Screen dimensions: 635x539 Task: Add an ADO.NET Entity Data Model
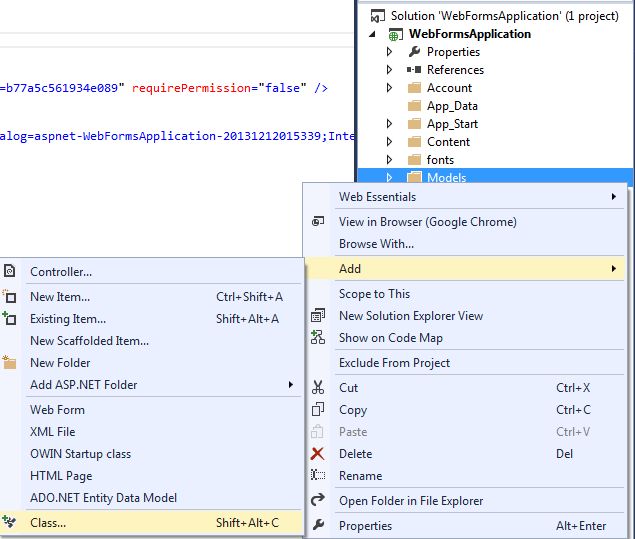tap(152, 497)
